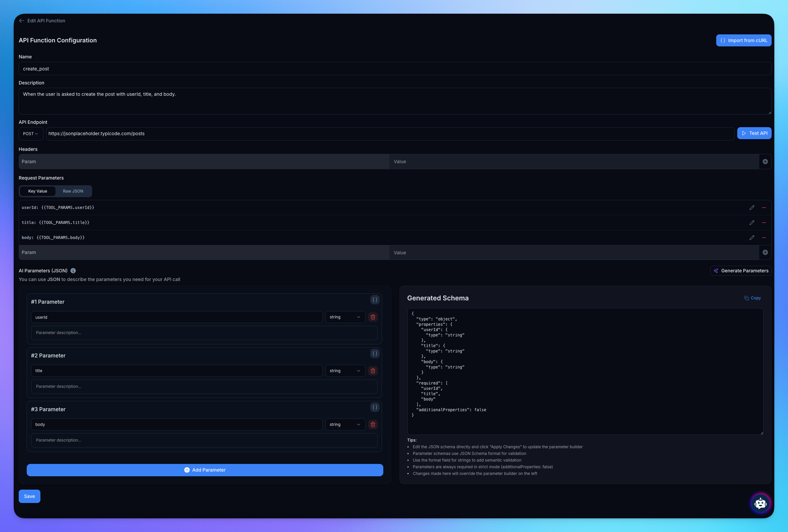788x532 pixels.
Task: Click the userId: {{TOOL_PARAMS.userId}} row text
Action: (58, 208)
